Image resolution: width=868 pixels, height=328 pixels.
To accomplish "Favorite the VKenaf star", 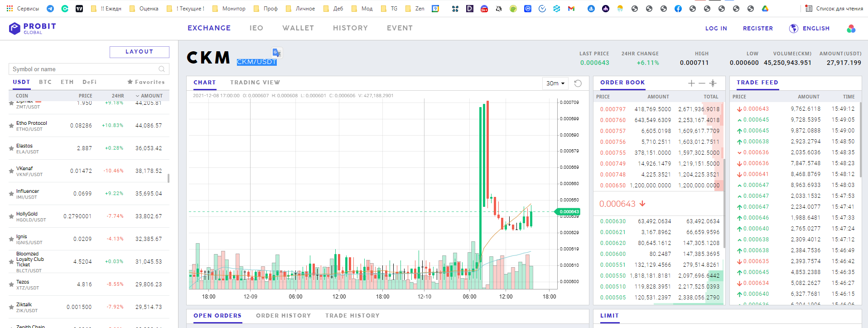I will [11, 171].
